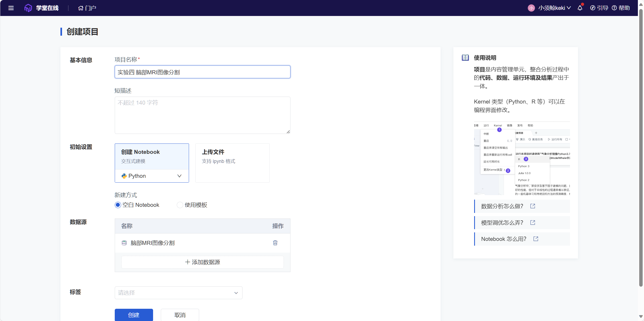Select the 使用模板 radio option
Screen dimensions: 644x321
coord(180,205)
